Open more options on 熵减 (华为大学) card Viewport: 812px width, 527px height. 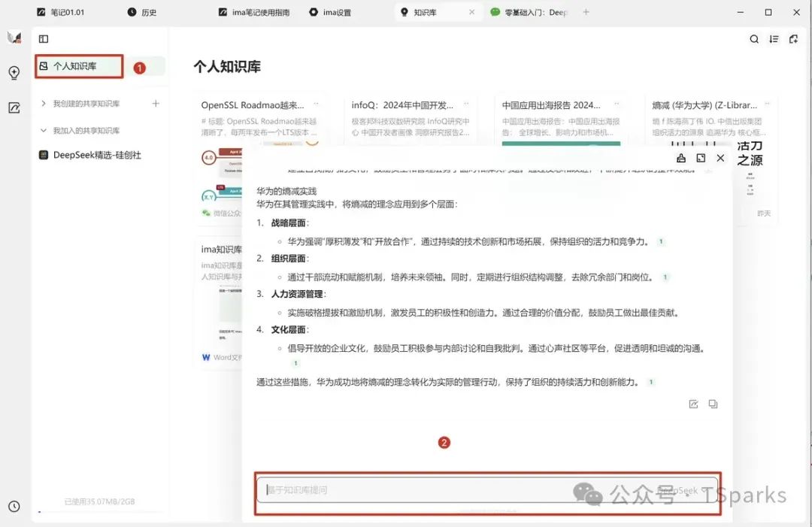coord(767,104)
